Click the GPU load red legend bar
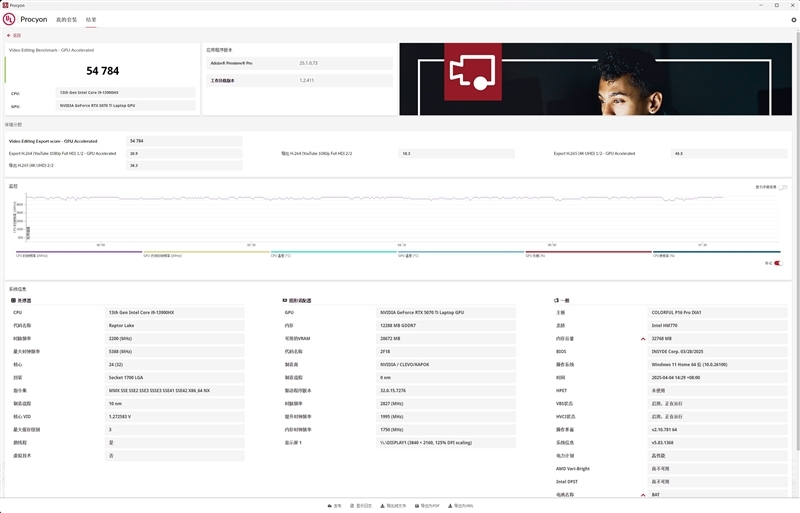Image resolution: width=800 pixels, height=513 pixels. tap(588, 252)
